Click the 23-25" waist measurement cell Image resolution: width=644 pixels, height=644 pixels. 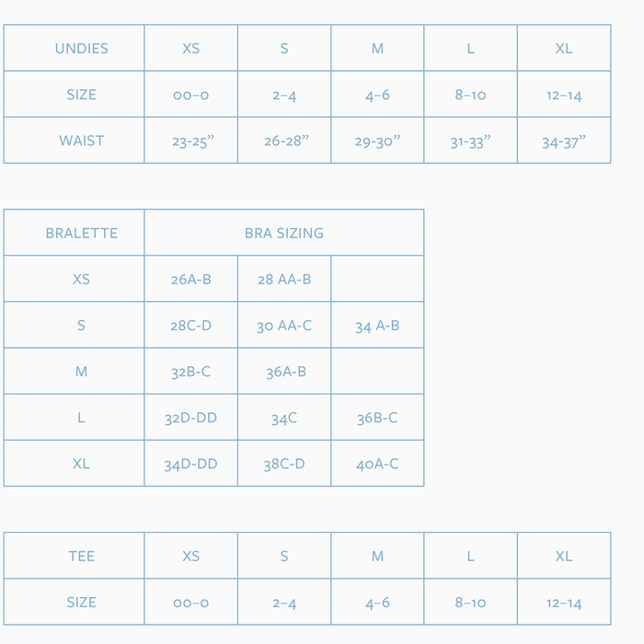[x=191, y=142]
